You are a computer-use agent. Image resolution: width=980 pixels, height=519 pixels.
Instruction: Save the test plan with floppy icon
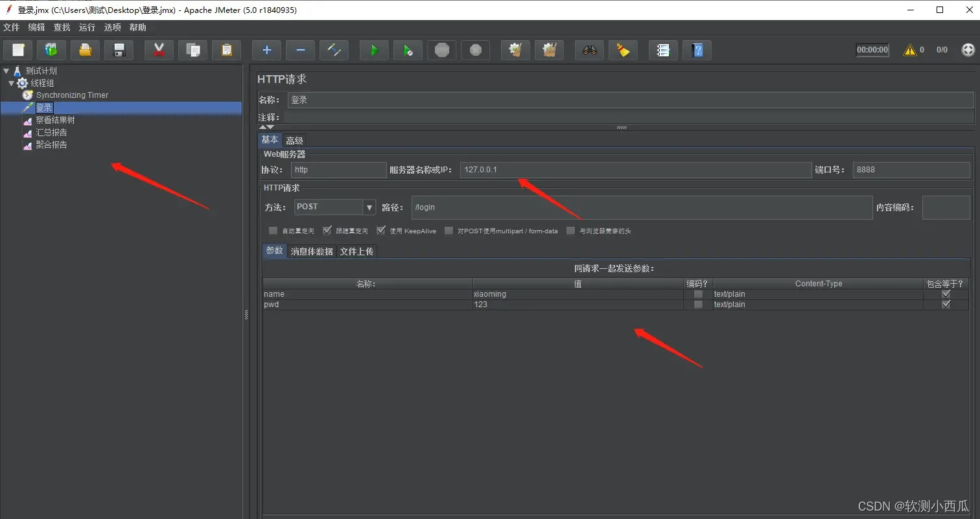119,50
